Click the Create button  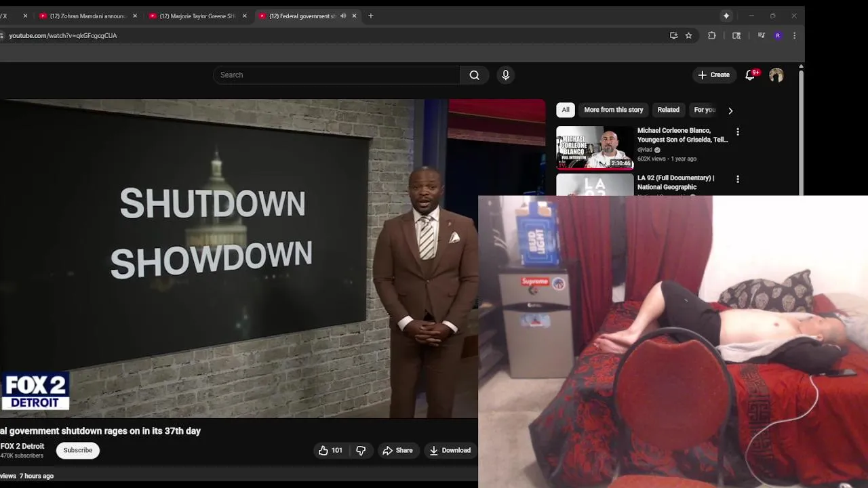(713, 75)
